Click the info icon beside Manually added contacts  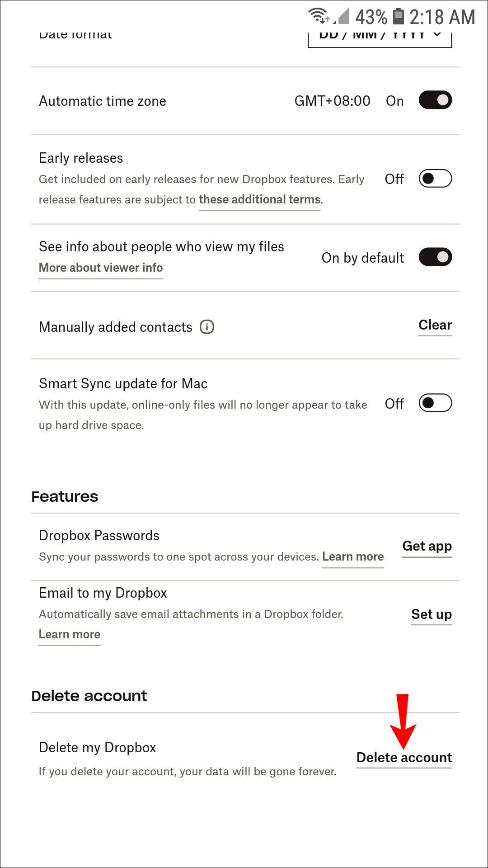tap(207, 326)
